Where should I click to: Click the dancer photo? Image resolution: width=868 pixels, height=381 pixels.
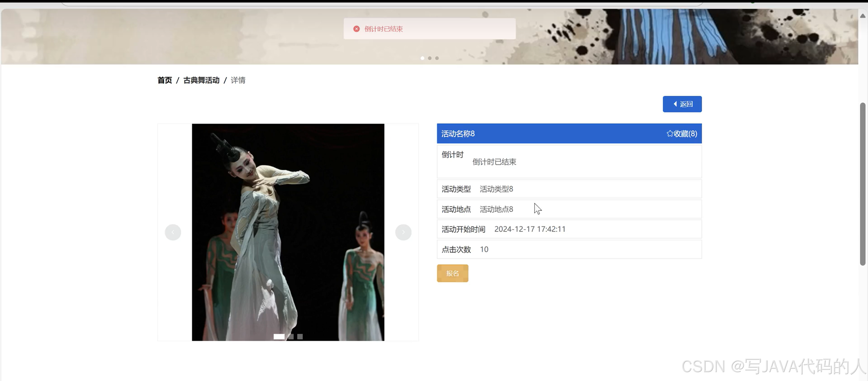[288, 232]
